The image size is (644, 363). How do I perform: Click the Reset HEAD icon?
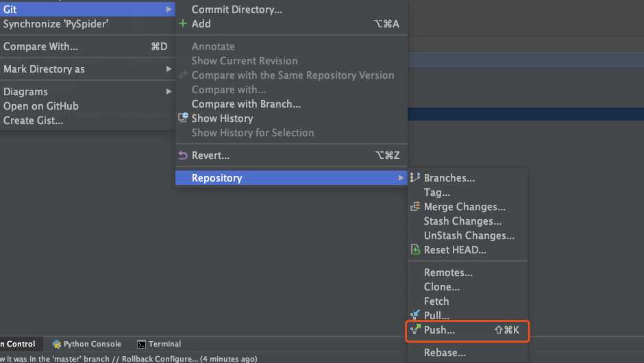(415, 249)
